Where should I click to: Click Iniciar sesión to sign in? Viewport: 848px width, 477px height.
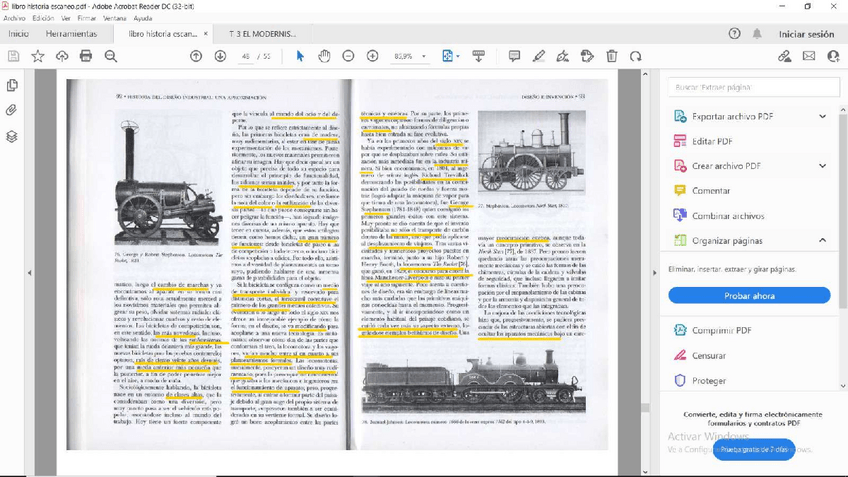(806, 34)
